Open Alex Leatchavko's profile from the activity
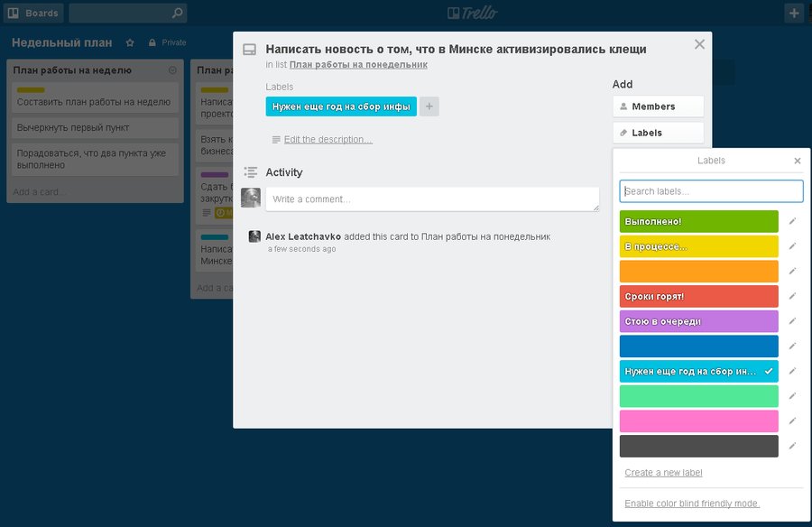 pos(303,236)
